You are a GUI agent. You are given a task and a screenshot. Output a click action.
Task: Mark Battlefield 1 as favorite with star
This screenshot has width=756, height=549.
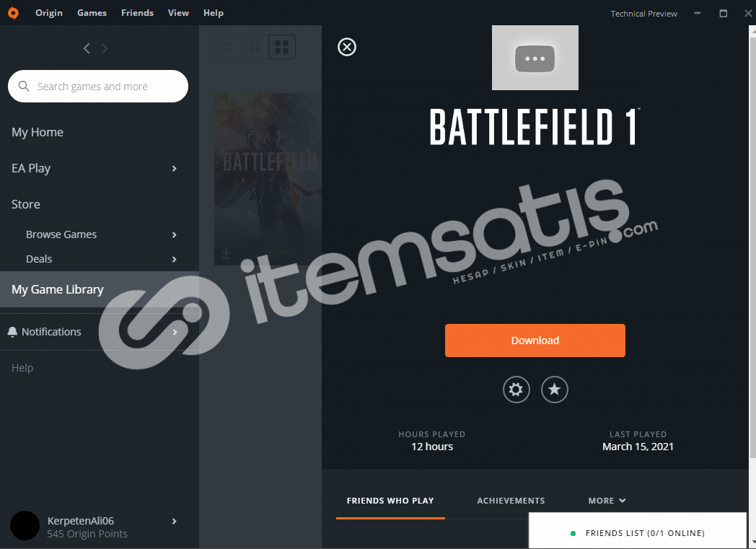[x=555, y=390]
